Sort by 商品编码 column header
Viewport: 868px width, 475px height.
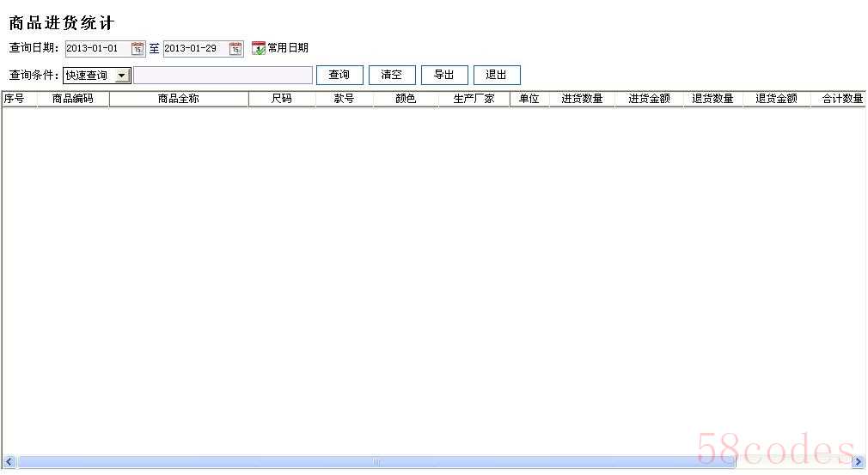pyautogui.click(x=73, y=99)
